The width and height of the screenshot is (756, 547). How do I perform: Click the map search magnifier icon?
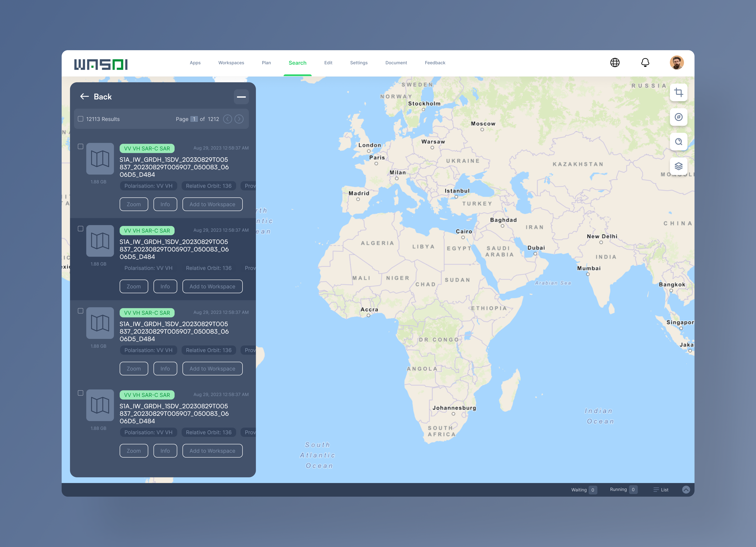(x=678, y=142)
